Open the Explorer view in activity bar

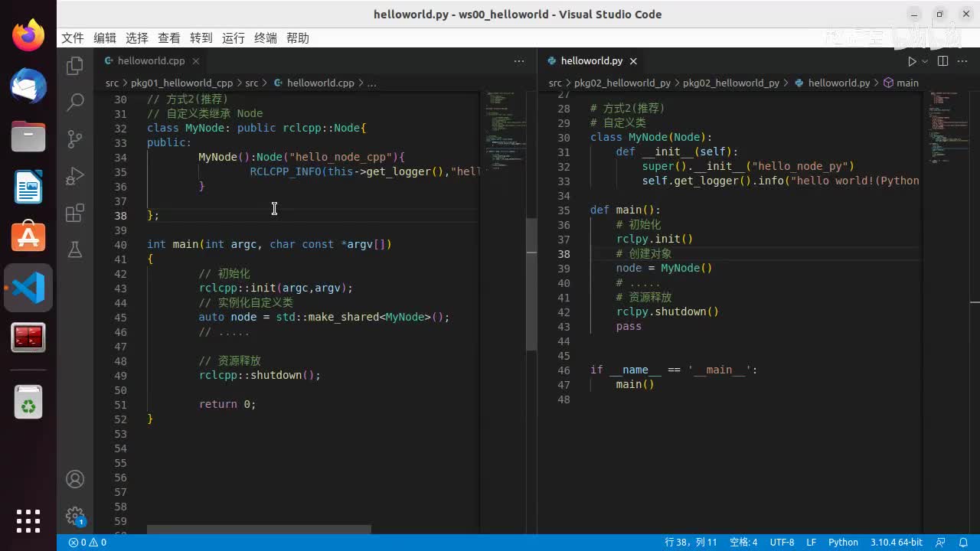coord(75,66)
